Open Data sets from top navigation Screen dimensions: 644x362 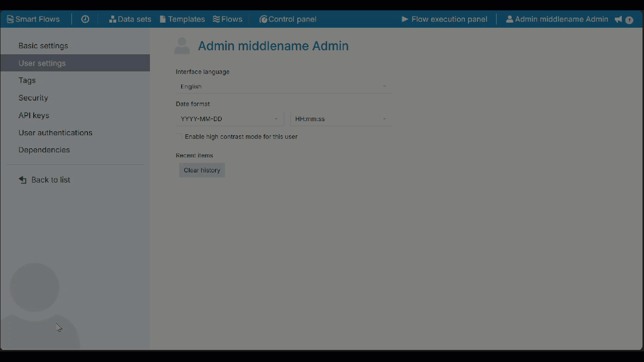pos(130,19)
